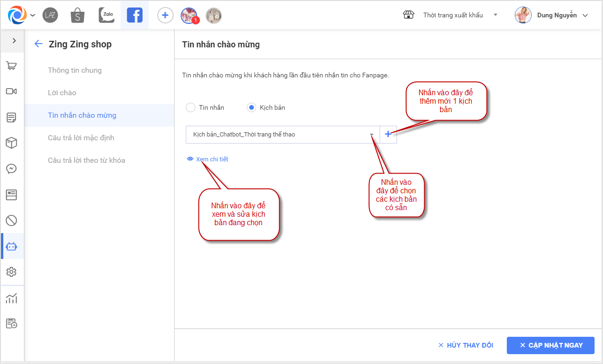The width and height of the screenshot is (603, 364).
Task: Select the Facebook channel icon
Action: [x=135, y=15]
